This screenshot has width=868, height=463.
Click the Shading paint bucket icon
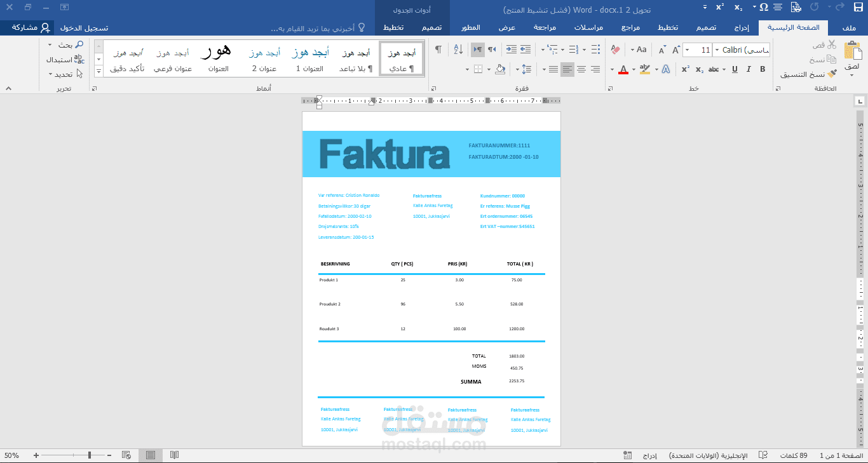click(x=500, y=69)
